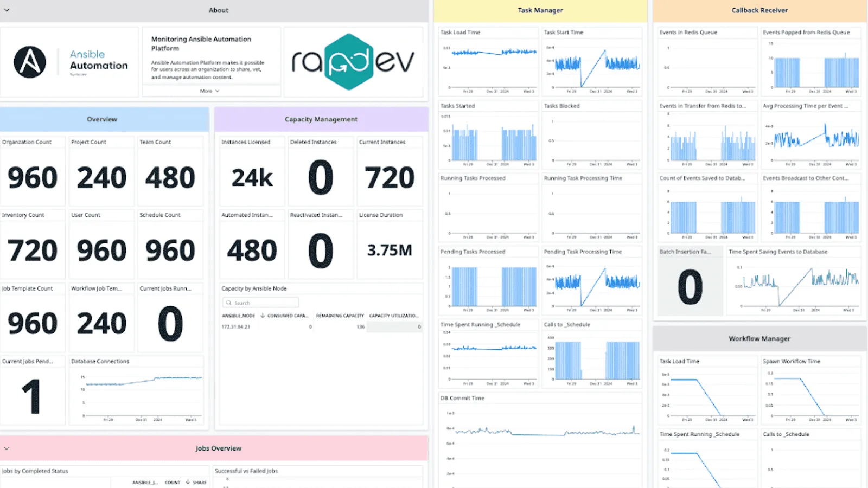
Task: Click the Project Count value 240
Action: click(101, 178)
